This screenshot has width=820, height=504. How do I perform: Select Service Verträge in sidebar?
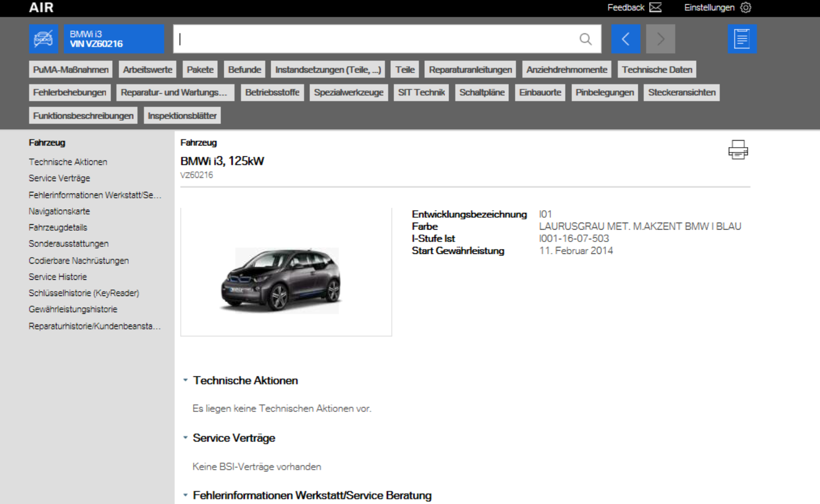click(x=59, y=178)
